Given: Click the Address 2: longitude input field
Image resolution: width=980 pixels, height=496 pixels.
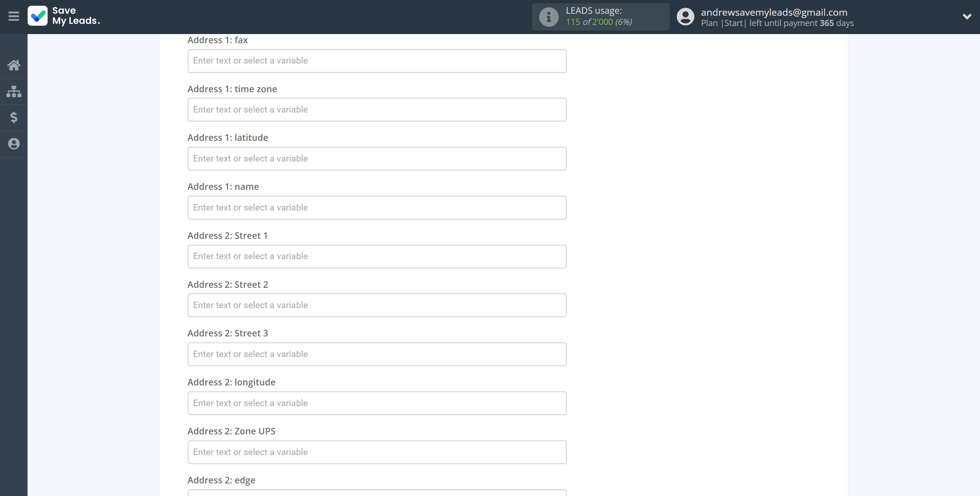Looking at the screenshot, I should (376, 402).
